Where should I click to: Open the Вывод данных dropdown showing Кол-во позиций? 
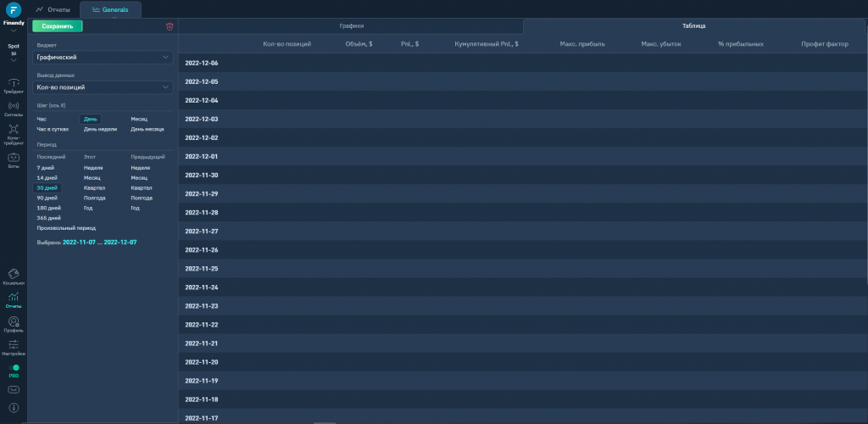coord(103,87)
